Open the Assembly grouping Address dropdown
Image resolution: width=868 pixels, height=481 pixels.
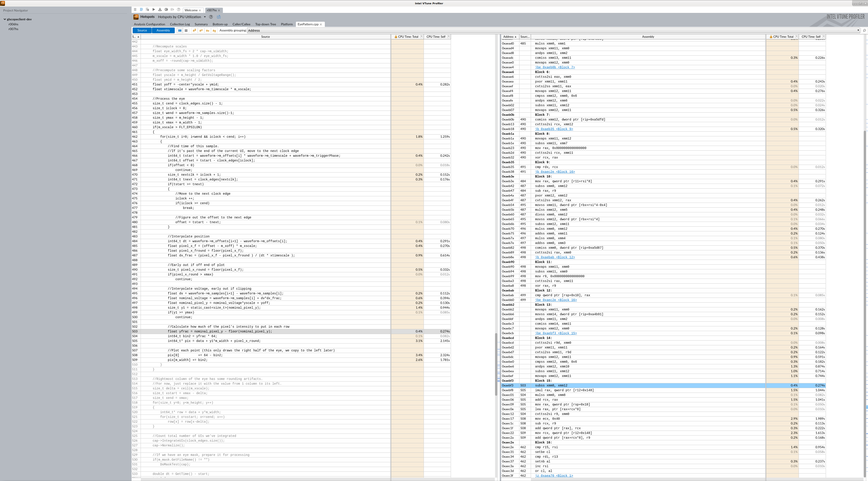click(553, 30)
